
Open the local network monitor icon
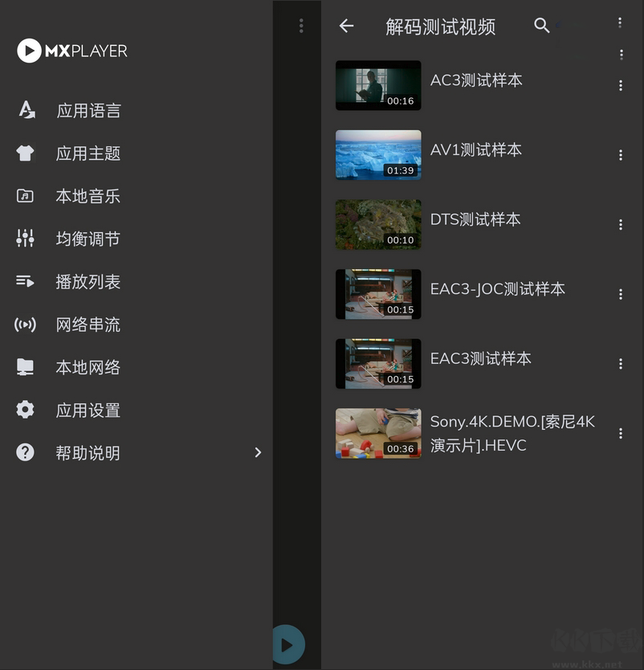tap(25, 367)
